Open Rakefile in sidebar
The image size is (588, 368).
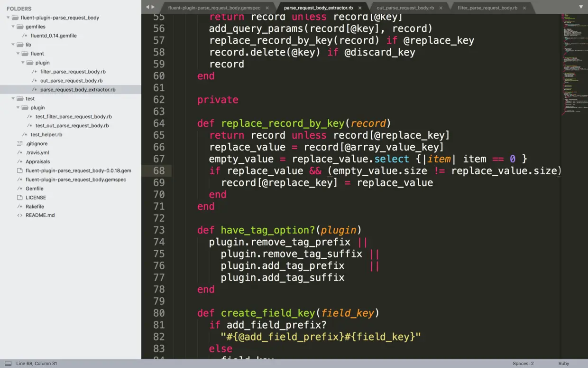35,207
